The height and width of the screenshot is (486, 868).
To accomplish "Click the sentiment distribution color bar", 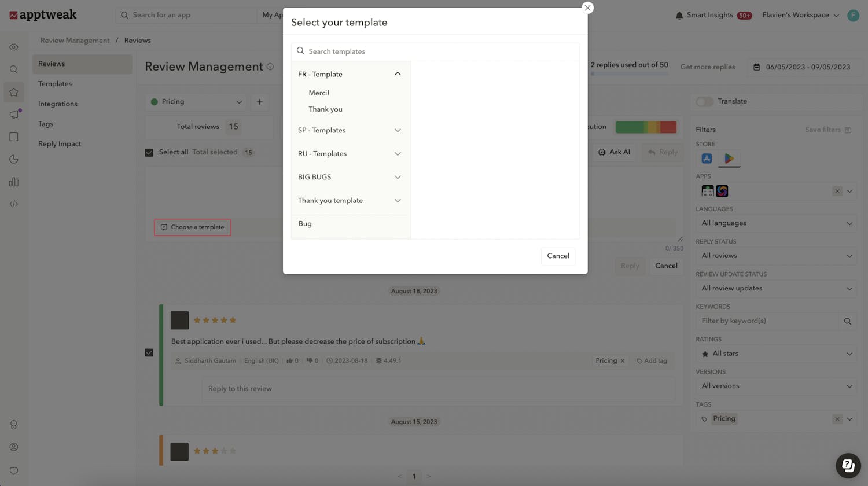I will [645, 127].
